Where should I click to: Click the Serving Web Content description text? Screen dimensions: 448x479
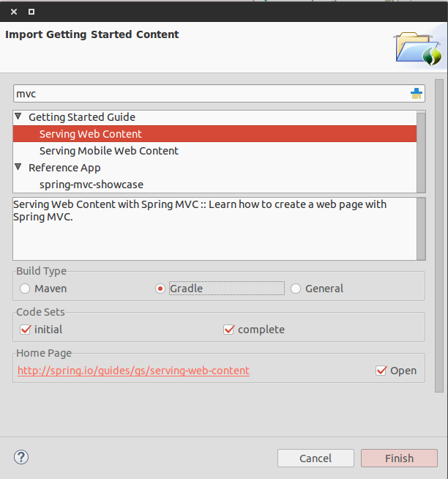pos(200,210)
